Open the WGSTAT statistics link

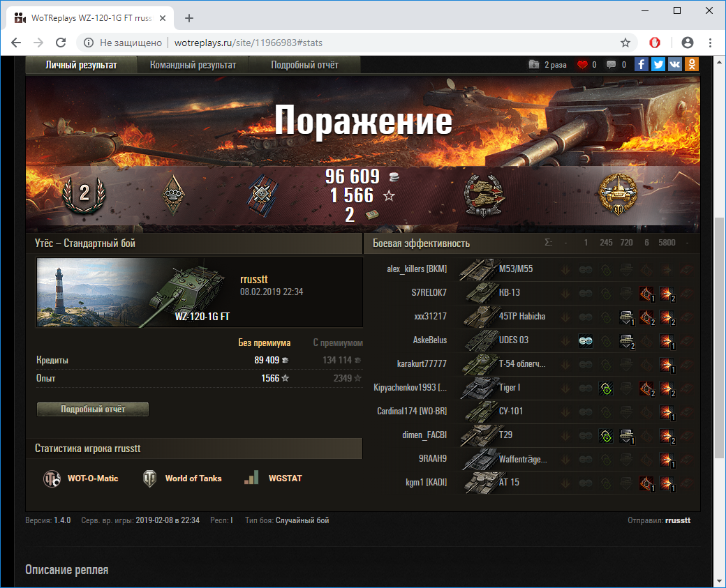coord(286,478)
